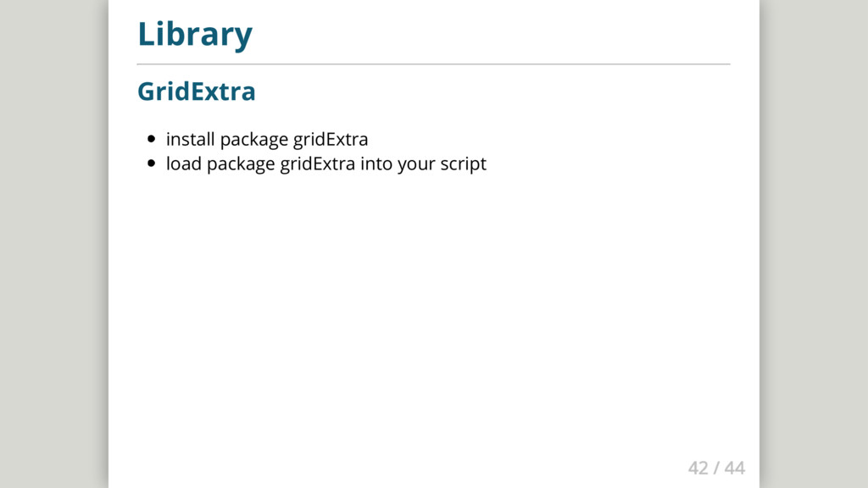This screenshot has width=868, height=488.
Task: Click the "Library" slide title
Action: click(x=195, y=34)
